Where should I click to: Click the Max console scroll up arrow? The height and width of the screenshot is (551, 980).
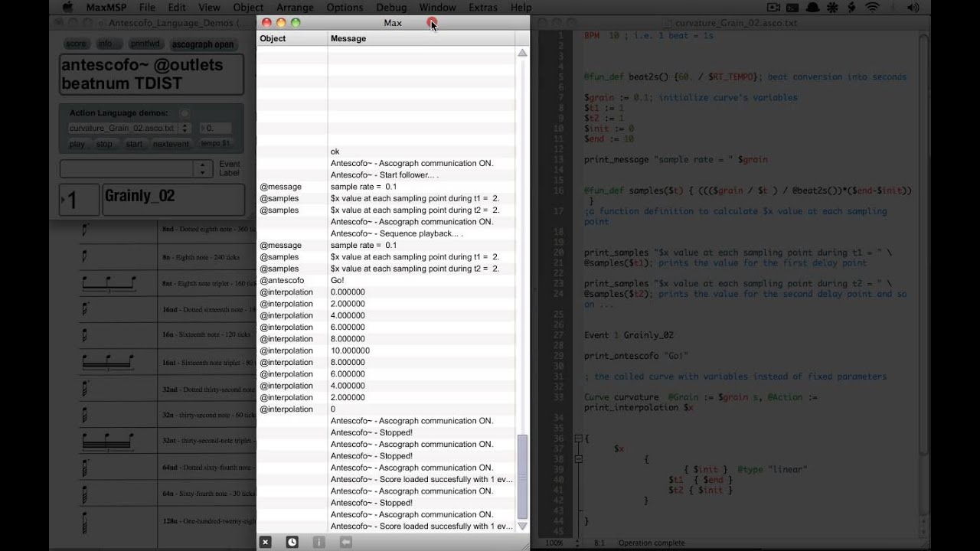pos(522,53)
